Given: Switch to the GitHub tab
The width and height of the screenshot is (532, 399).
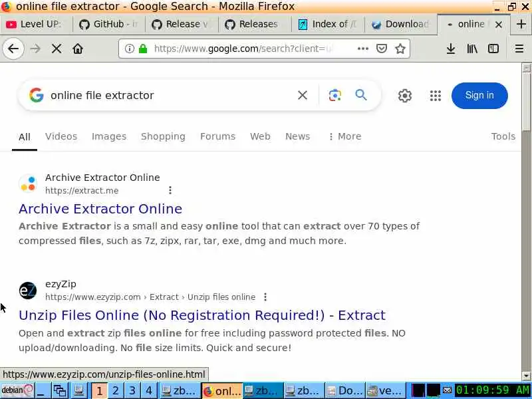Looking at the screenshot, I should click(108, 24).
